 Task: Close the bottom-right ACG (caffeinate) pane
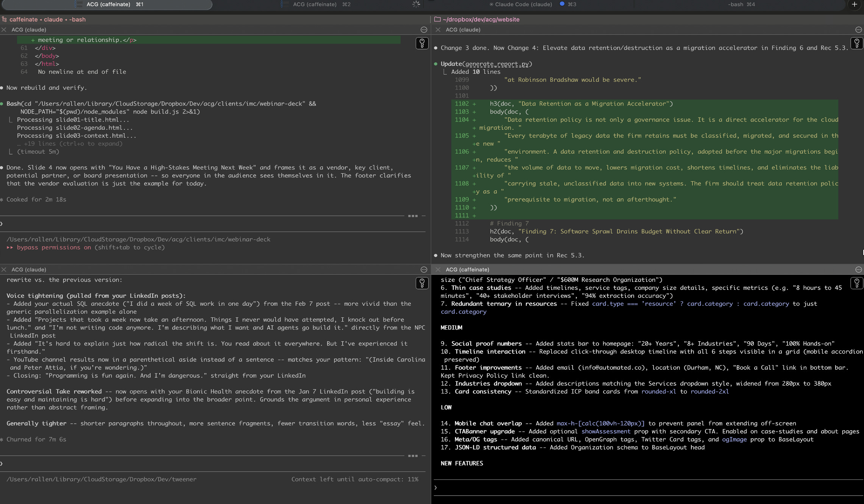click(438, 269)
